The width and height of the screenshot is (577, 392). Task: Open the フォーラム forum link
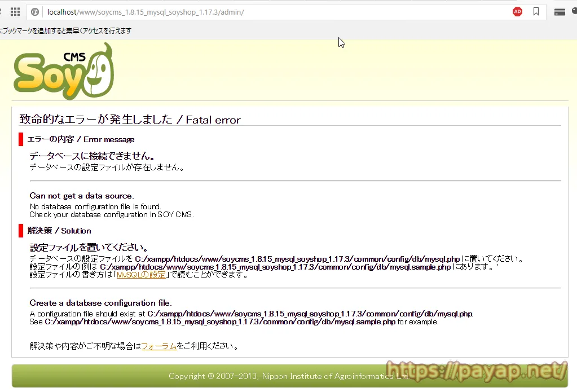coord(159,346)
